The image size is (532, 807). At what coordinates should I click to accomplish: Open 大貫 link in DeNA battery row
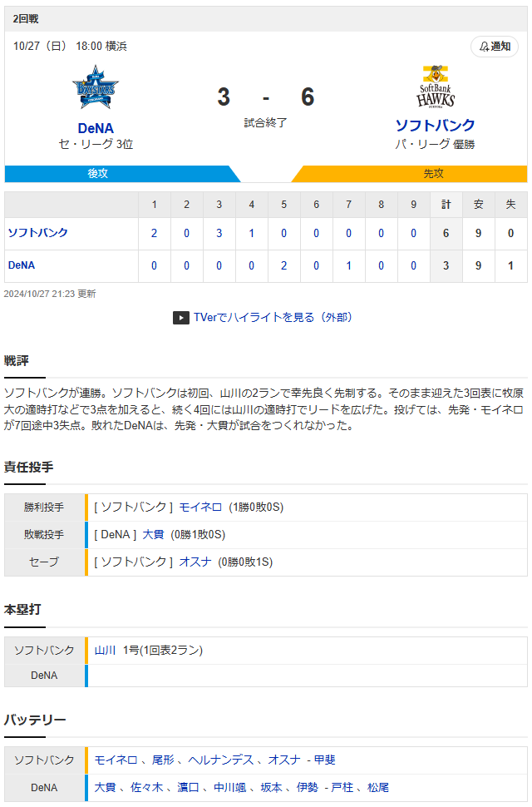[x=105, y=787]
